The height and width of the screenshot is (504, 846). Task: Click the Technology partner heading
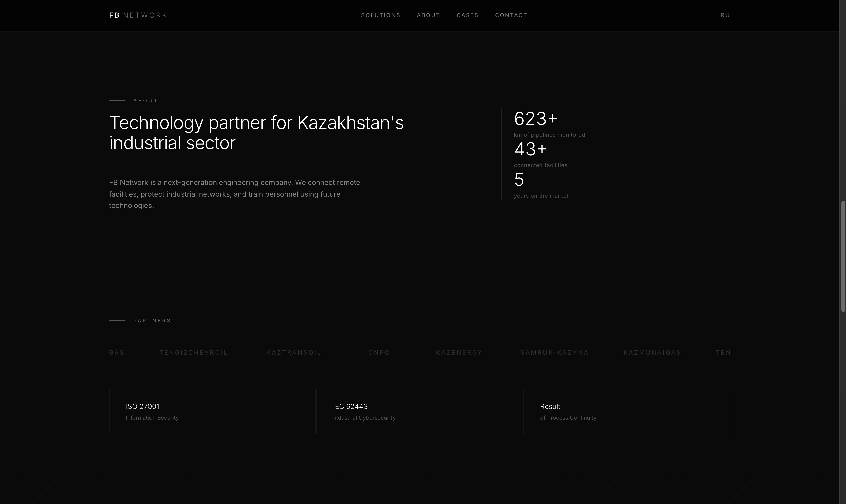(256, 133)
